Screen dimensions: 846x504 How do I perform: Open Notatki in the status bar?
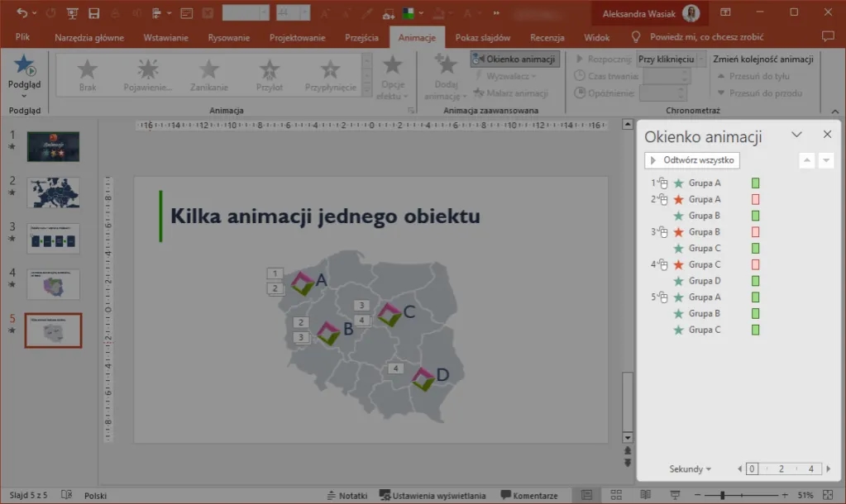[x=347, y=496]
